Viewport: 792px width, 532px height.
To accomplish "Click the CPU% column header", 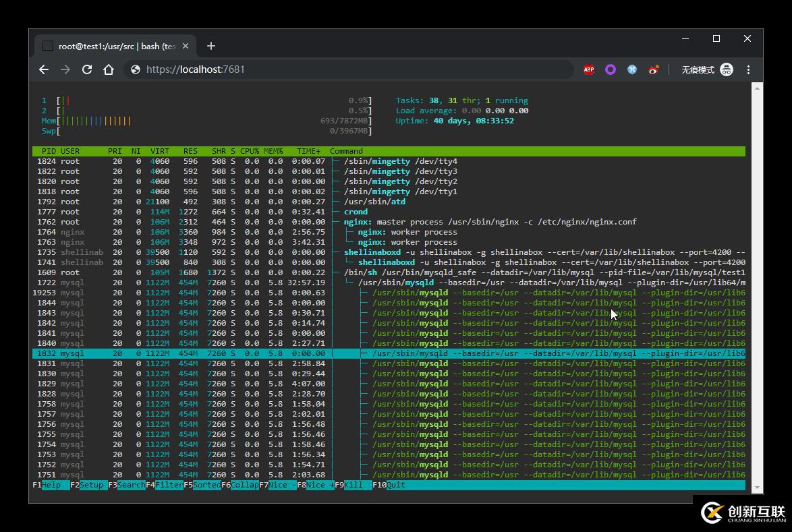I will [x=249, y=151].
